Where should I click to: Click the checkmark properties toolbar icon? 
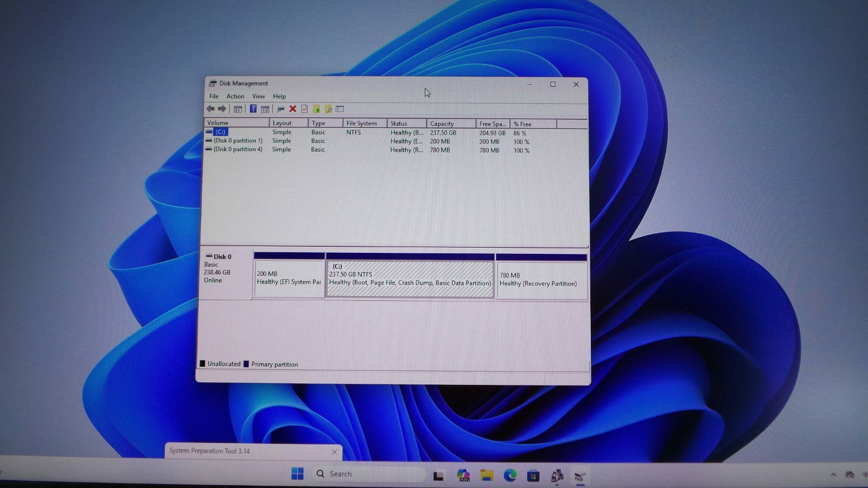click(304, 109)
